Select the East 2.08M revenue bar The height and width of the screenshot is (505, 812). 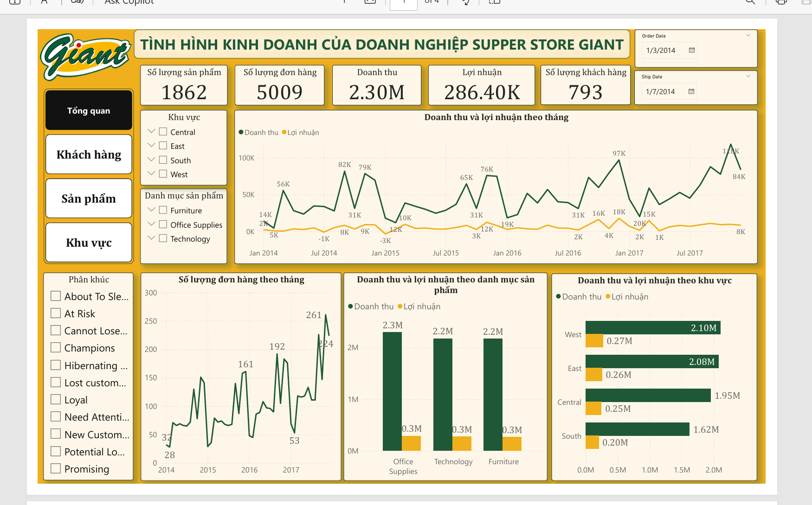(652, 361)
